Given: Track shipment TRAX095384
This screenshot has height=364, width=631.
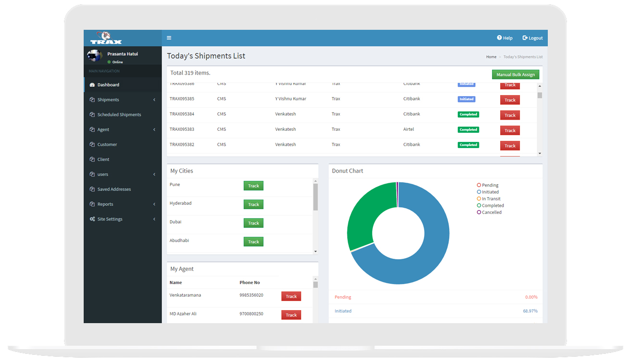Looking at the screenshot, I should (510, 115).
